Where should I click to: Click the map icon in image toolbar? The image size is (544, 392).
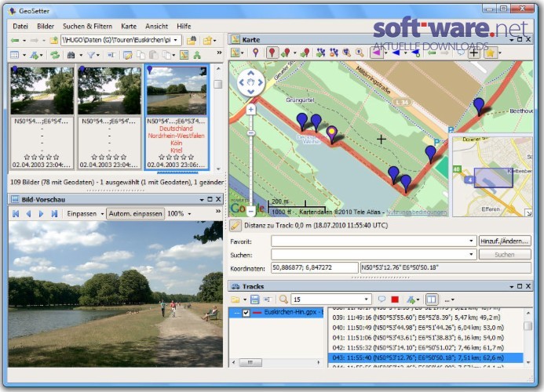[x=184, y=55]
